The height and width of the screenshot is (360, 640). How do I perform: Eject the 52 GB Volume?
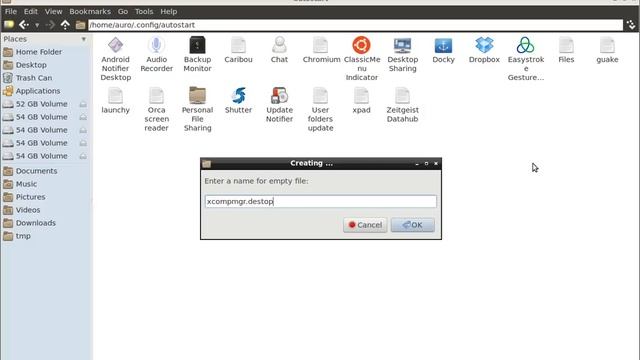[x=83, y=104]
